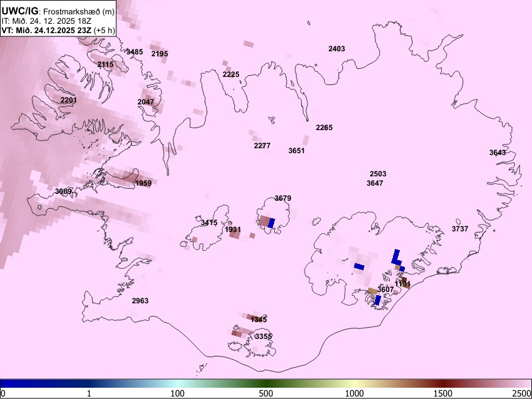Click the blue cell on the central glacier
This screenshot has width=532, height=399.
tap(272, 223)
